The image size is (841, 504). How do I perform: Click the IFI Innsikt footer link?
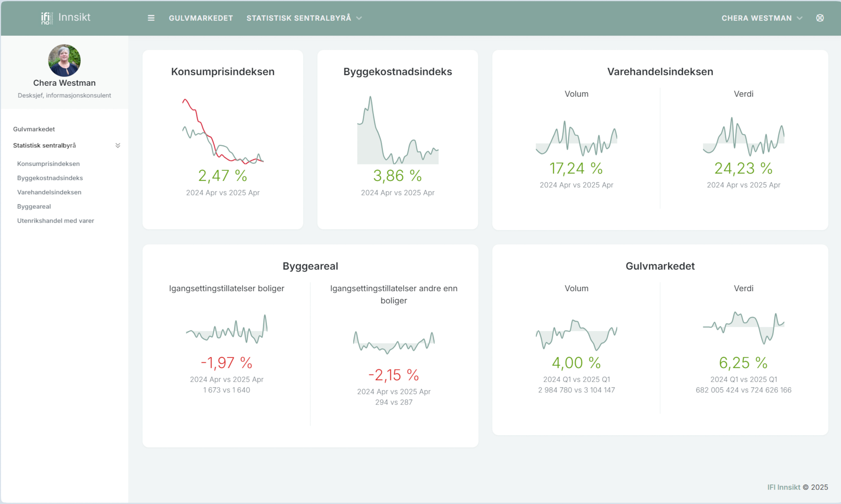784,487
